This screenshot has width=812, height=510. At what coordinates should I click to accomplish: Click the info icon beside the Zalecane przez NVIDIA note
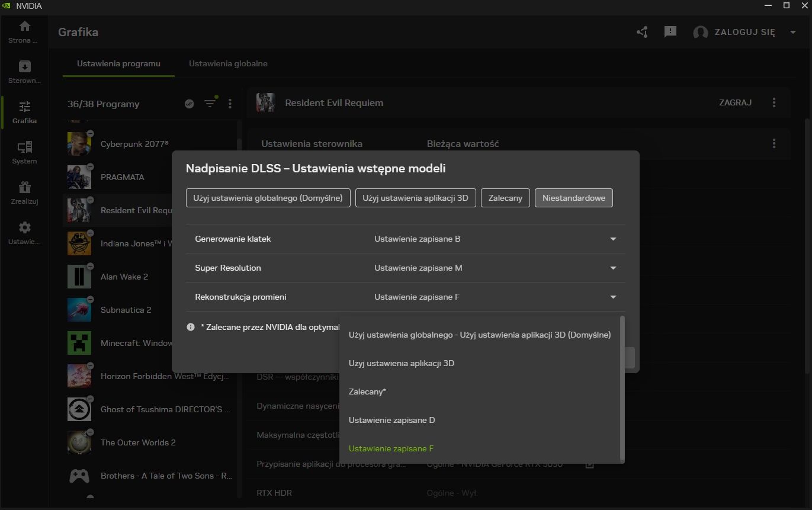pyautogui.click(x=191, y=327)
